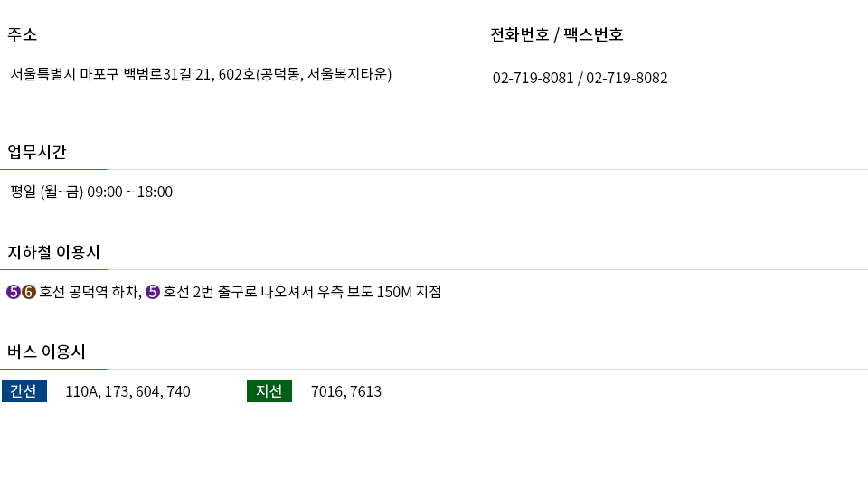This screenshot has height=497, width=868.
Task: Click bus number 7016
Action: [327, 392]
